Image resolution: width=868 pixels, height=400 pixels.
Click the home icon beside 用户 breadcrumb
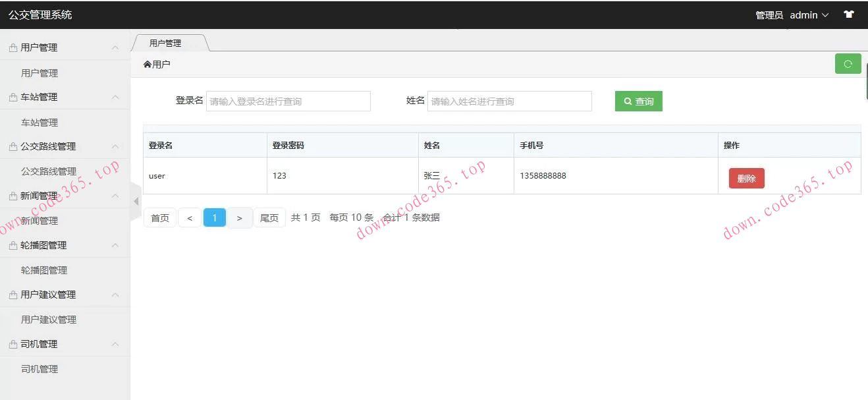147,65
